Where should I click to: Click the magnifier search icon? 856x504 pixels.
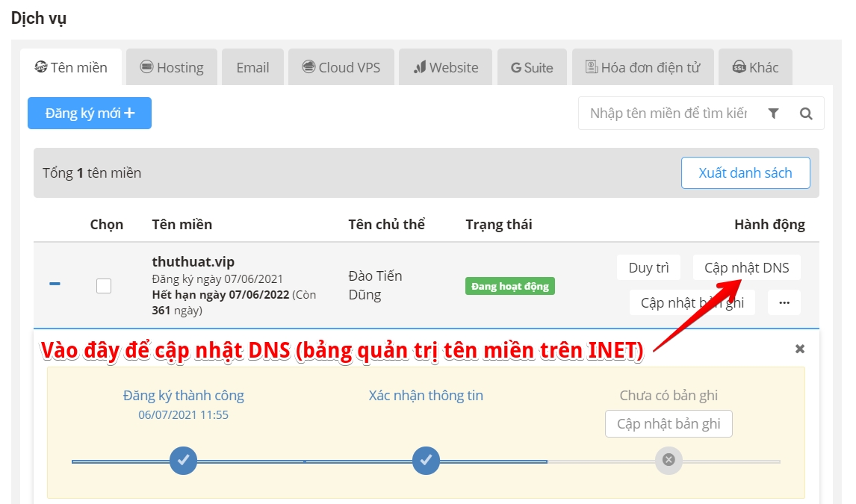pyautogui.click(x=806, y=113)
